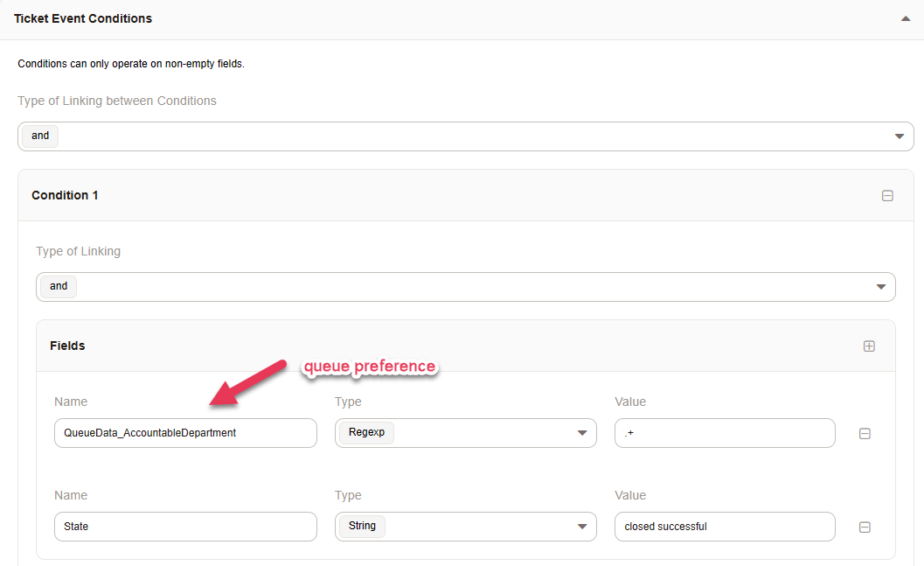Select the "and" tag in Condition 1 linking
Viewport: 924px width, 566px height.
click(x=59, y=287)
